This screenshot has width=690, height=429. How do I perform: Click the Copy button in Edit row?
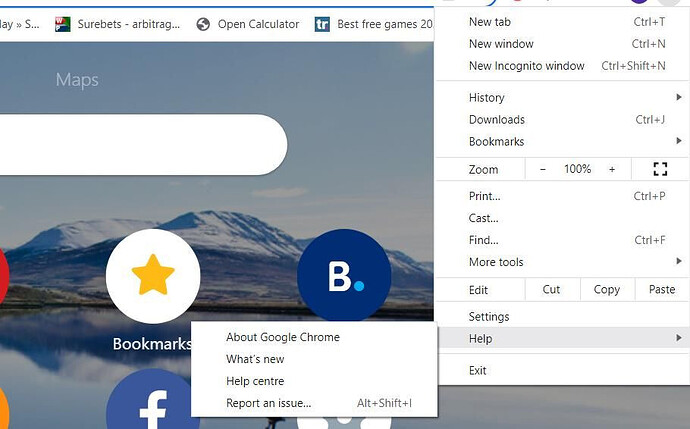click(x=607, y=290)
